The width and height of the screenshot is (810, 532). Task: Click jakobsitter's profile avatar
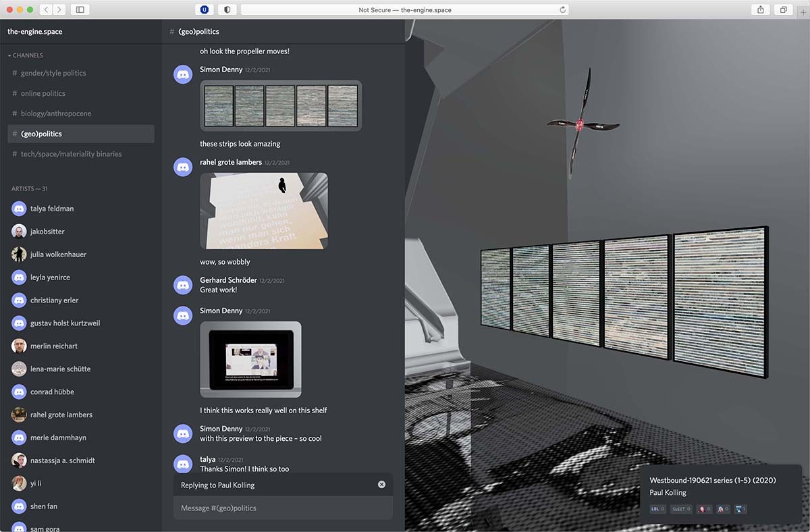19,232
